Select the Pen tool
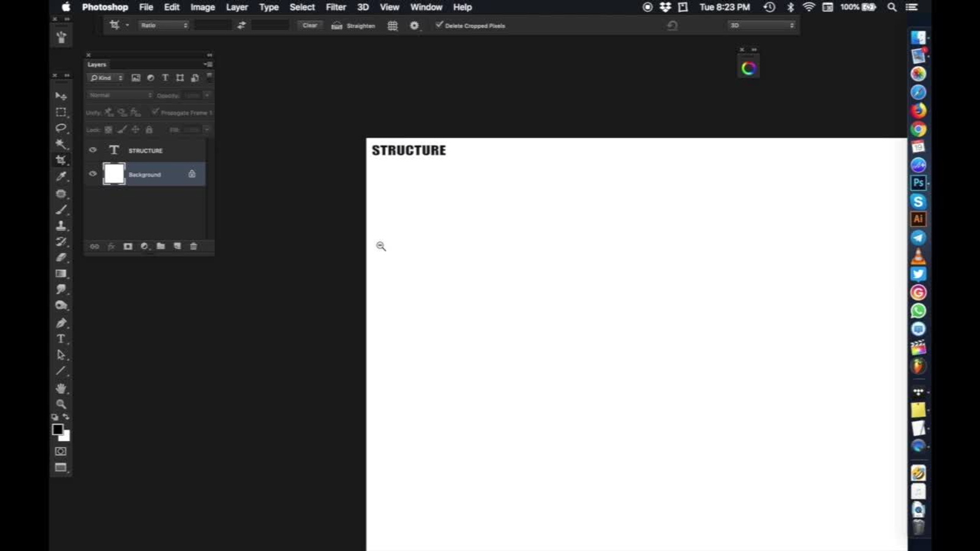The height and width of the screenshot is (551, 980). [61, 323]
